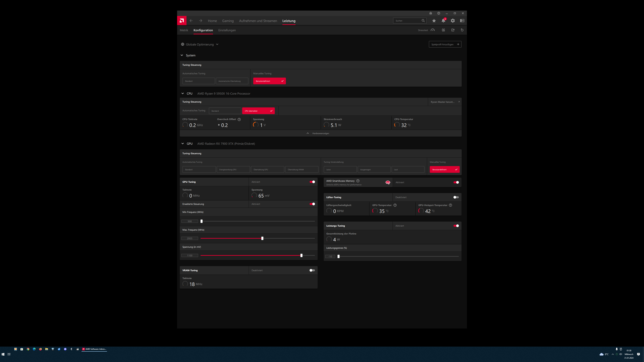Enable the Lüfter-Tuning toggle
644x362 pixels.
point(456,197)
